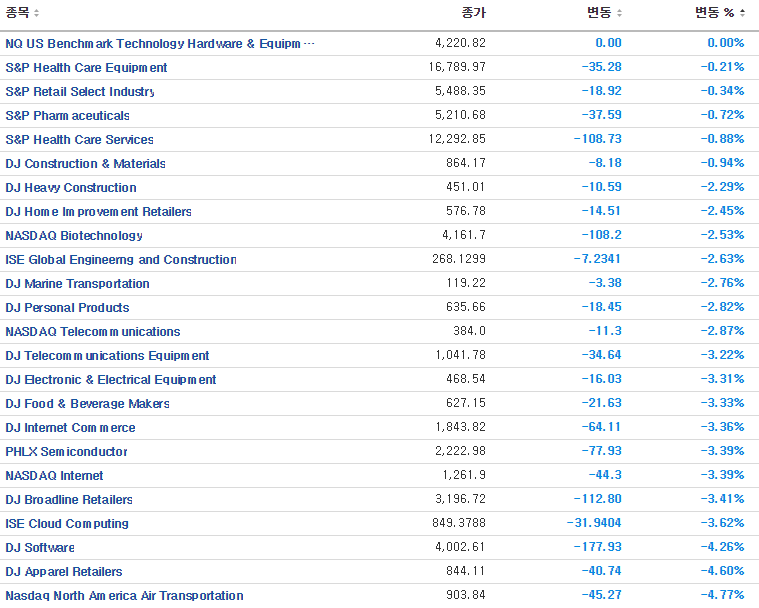
Task: Select closing price 12,292.85
Action: (456, 139)
